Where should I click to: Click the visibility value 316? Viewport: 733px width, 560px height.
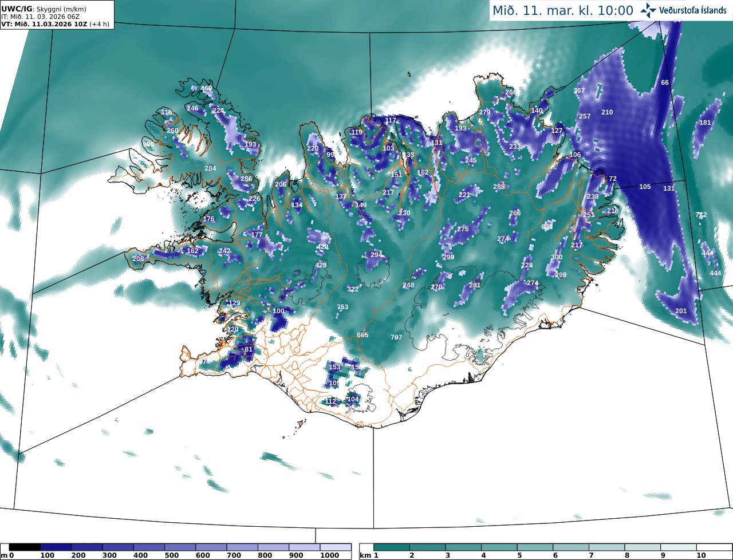tap(166, 112)
